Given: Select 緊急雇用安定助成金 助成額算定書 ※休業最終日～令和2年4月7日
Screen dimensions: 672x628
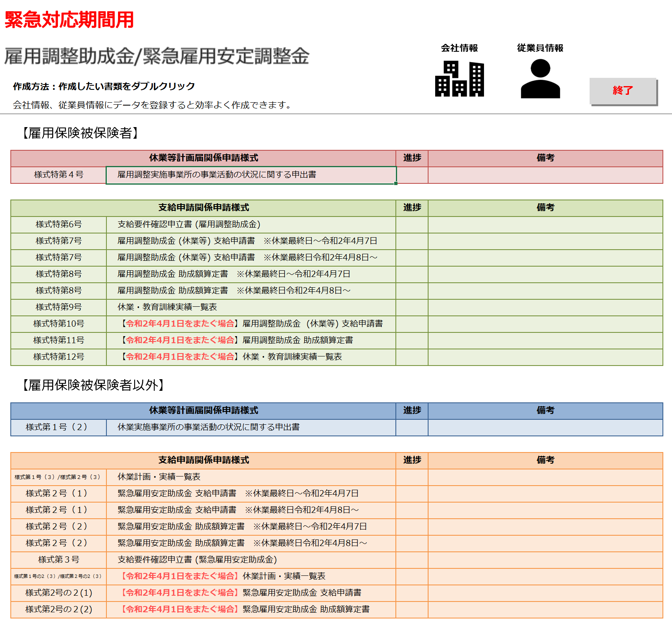Looking at the screenshot, I should 251,527.
